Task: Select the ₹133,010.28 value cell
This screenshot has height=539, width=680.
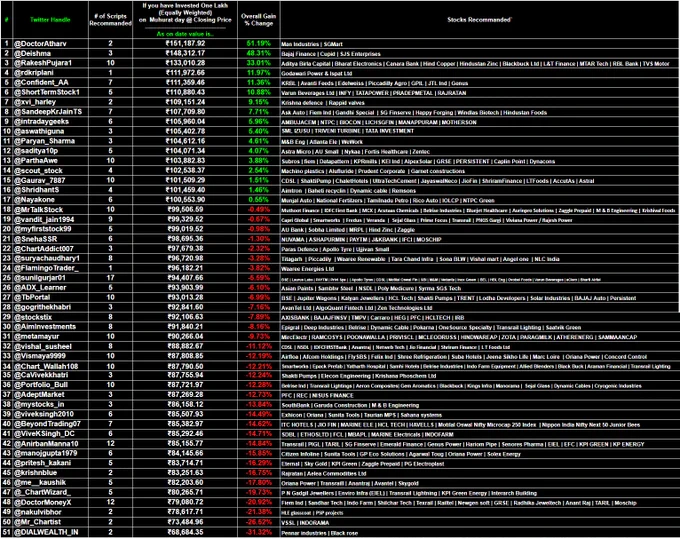Action: click(x=185, y=63)
